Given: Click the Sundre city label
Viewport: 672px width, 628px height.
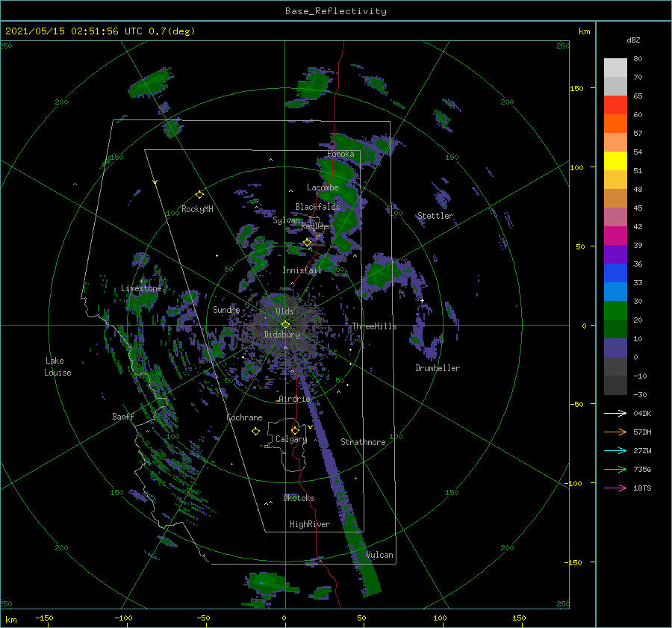Looking at the screenshot, I should point(226,309).
